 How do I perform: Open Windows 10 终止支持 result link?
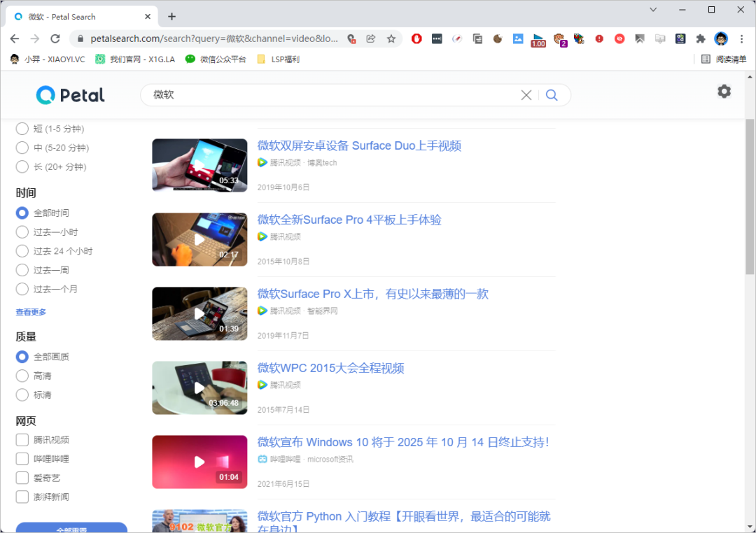(x=403, y=442)
